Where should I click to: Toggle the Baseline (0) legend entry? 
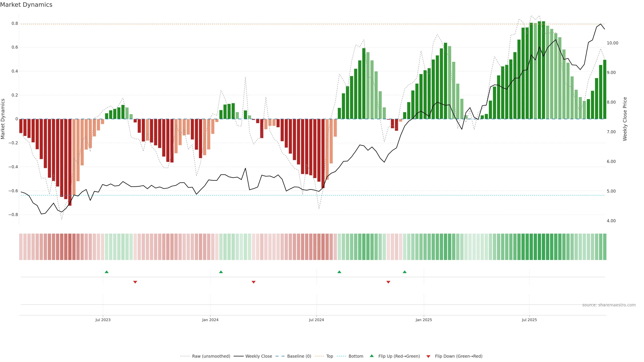pos(299,356)
